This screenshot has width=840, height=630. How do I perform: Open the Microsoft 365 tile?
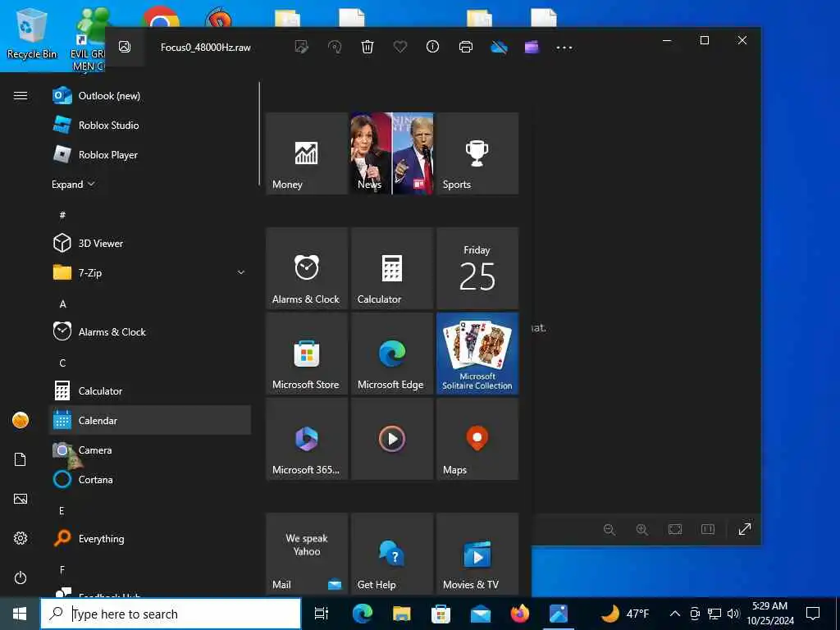pos(307,439)
